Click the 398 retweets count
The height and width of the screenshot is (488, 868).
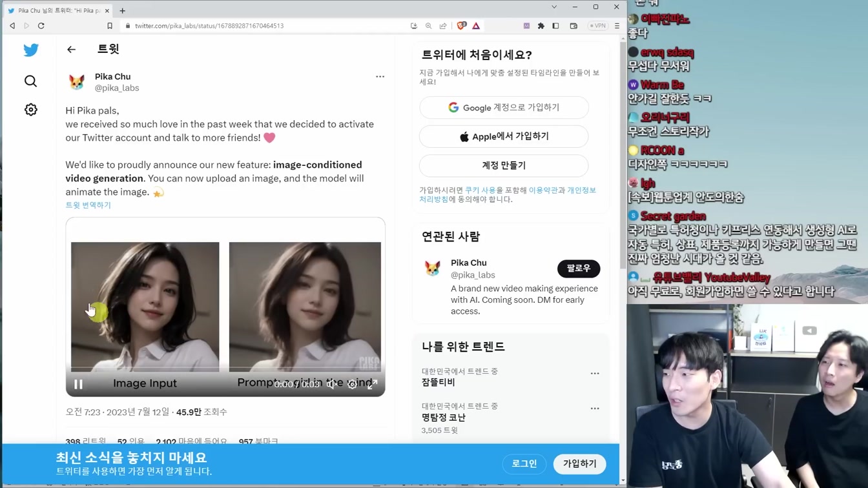coord(85,442)
